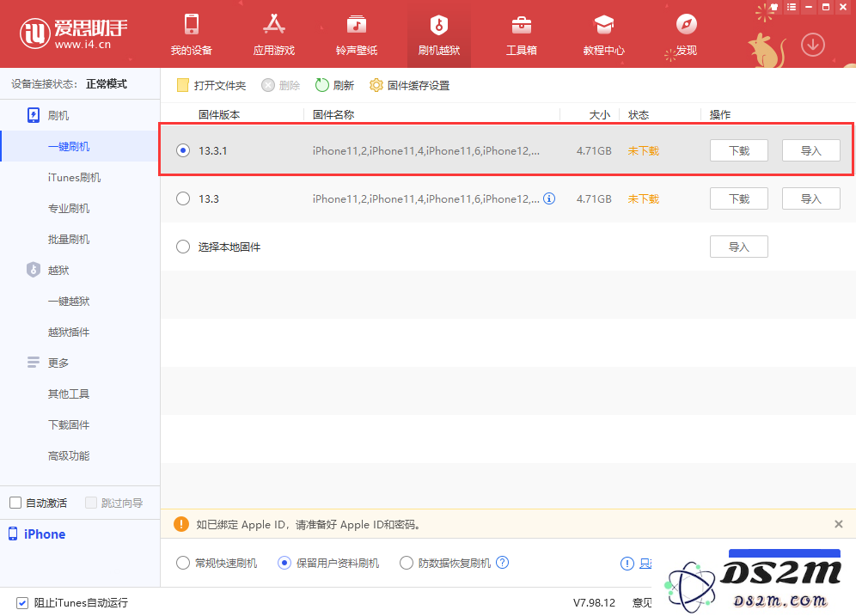
Task: Open 一键越狱 in sidebar
Action: tap(69, 302)
